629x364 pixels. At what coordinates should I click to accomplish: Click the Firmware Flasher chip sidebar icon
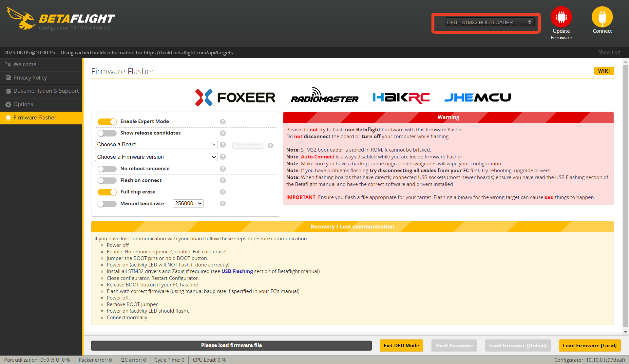tap(8, 118)
